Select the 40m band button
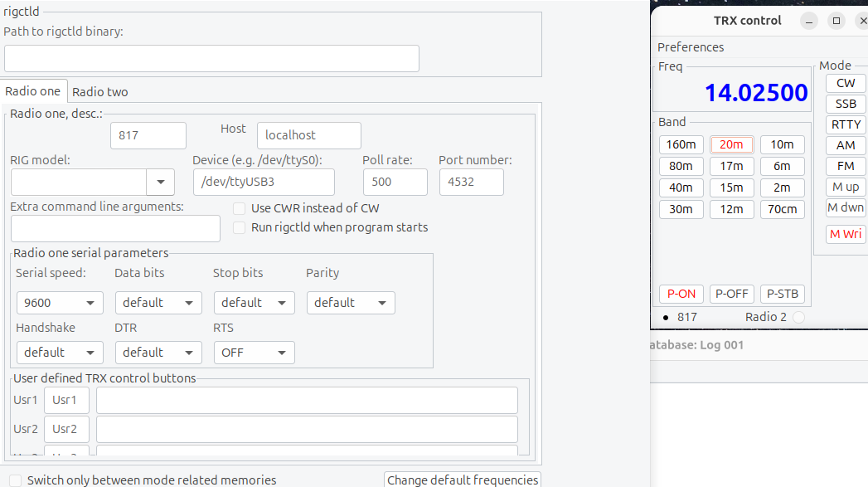Image resolution: width=868 pixels, height=487 pixels. [681, 187]
